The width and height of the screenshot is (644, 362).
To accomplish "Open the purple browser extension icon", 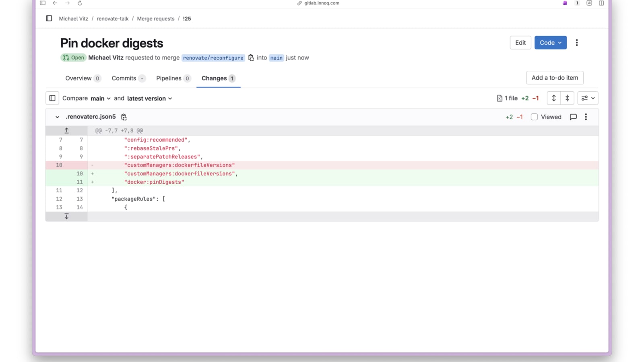I will pyautogui.click(x=565, y=3).
